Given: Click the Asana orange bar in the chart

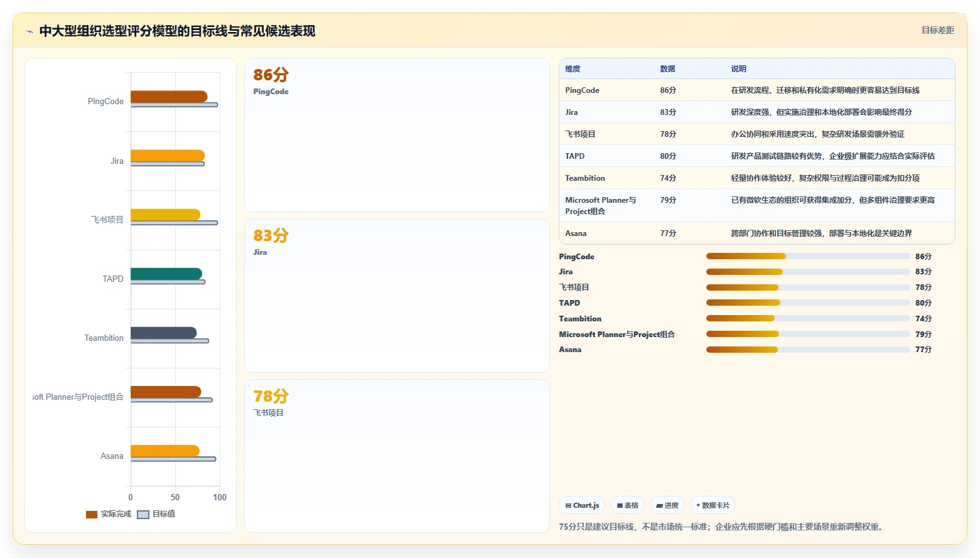Looking at the screenshot, I should click(165, 451).
